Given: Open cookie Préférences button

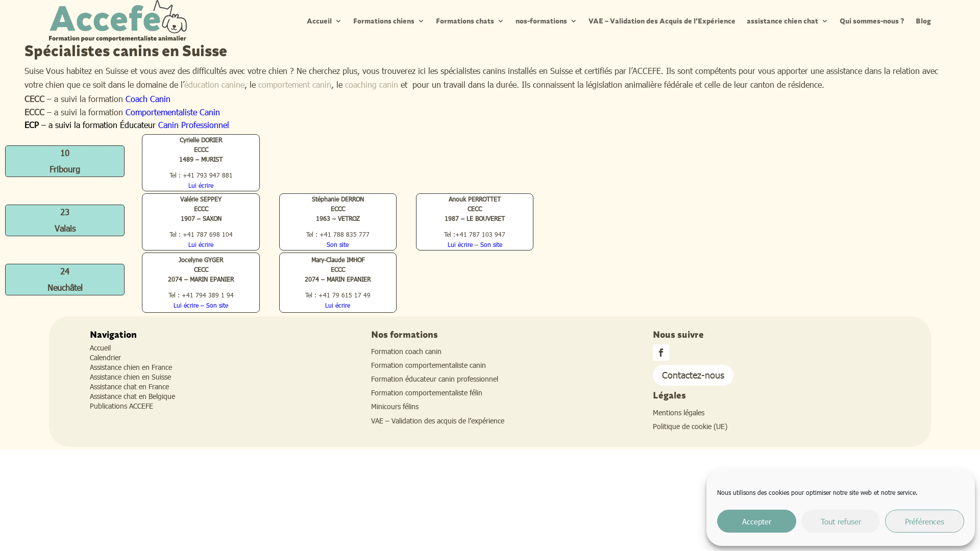Looking at the screenshot, I should point(924,521).
